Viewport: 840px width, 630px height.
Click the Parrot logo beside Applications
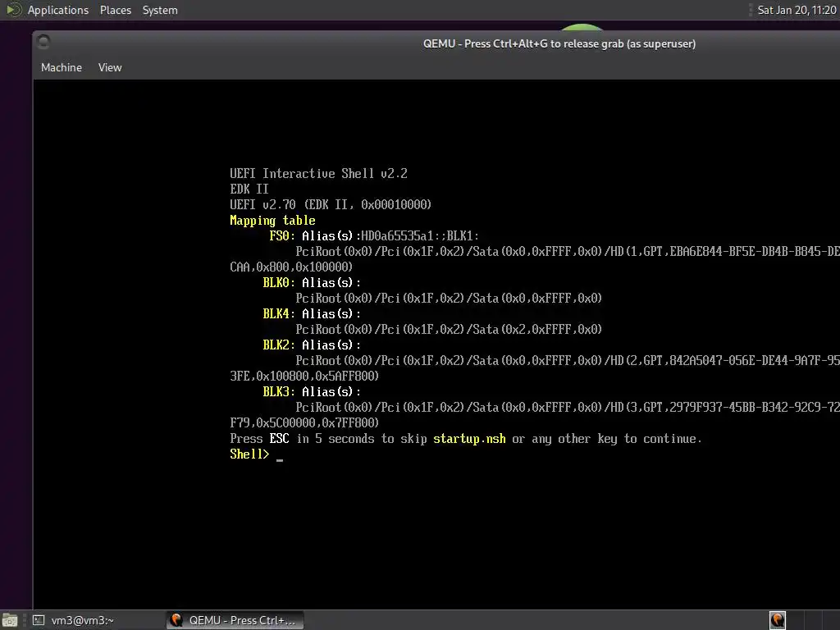14,10
